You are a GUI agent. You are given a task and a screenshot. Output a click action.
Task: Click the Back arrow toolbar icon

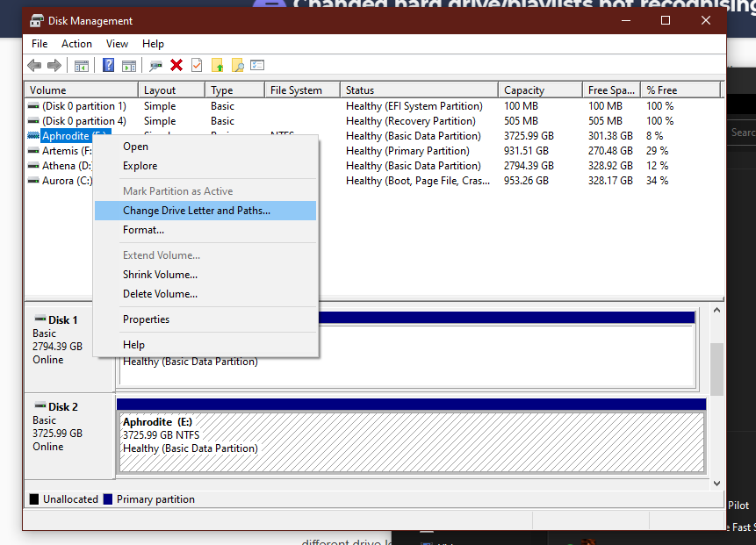[x=34, y=65]
